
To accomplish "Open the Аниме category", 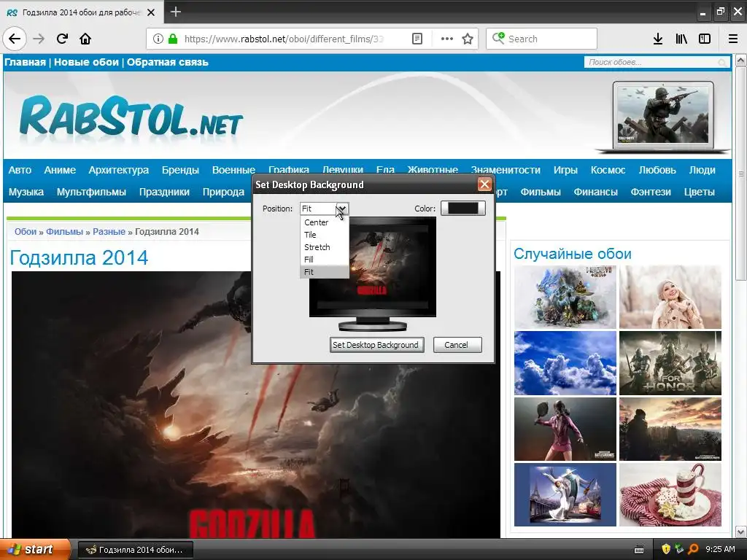I will point(60,170).
